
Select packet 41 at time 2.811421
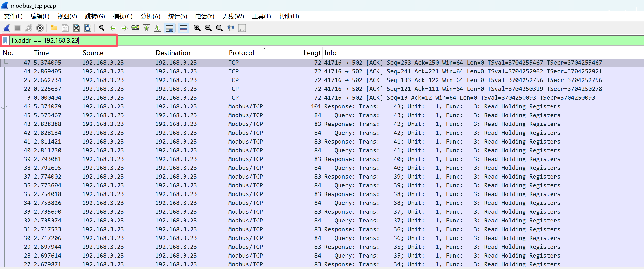click(x=322, y=141)
